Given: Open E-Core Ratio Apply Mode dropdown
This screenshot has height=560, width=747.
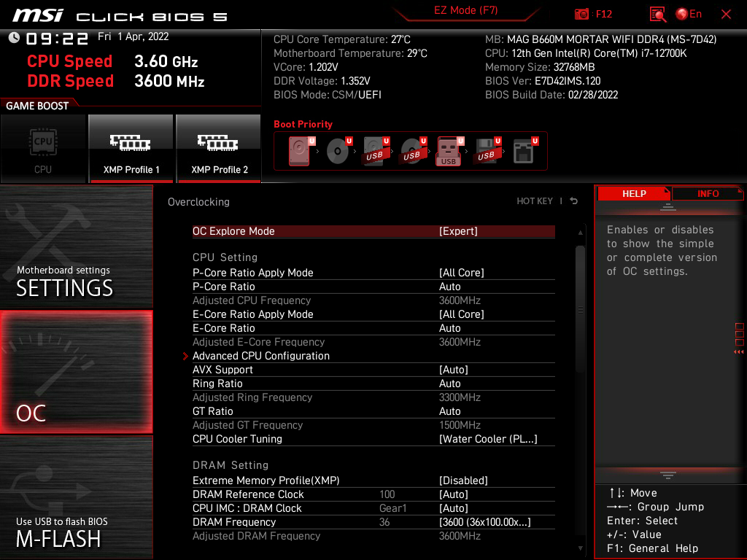Looking at the screenshot, I should pyautogui.click(x=373, y=314).
